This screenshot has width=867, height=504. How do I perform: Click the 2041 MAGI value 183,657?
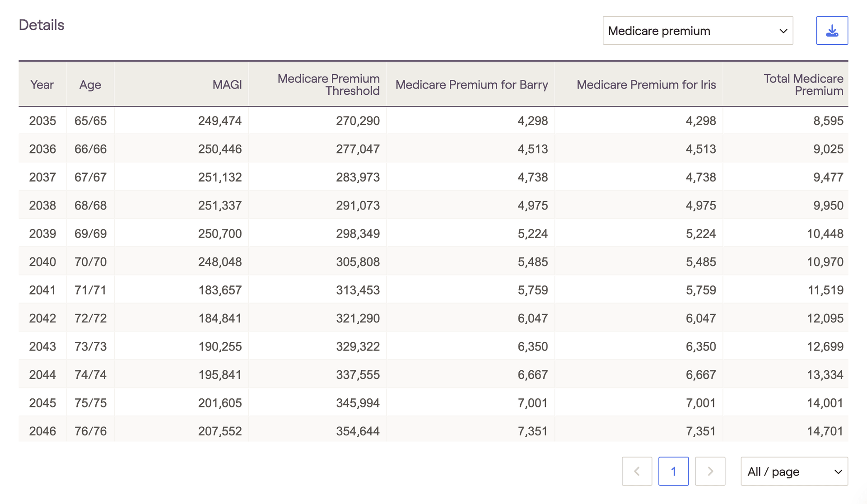click(220, 290)
